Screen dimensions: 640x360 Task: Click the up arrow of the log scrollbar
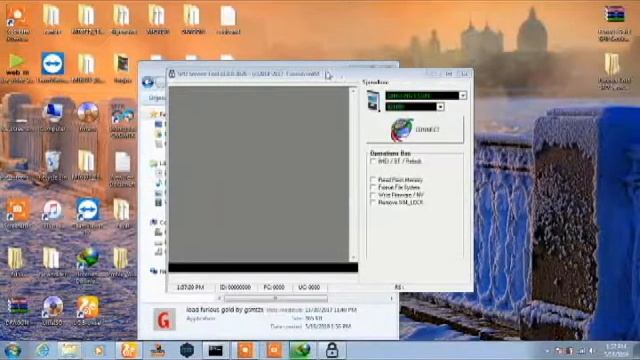[353, 91]
